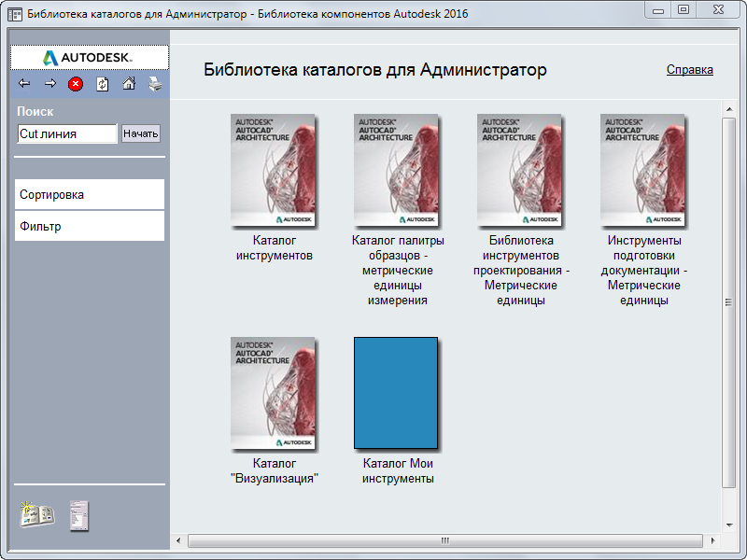
Task: Click the Библиотека каталогов для Администратор heading
Action: pyautogui.click(x=375, y=69)
